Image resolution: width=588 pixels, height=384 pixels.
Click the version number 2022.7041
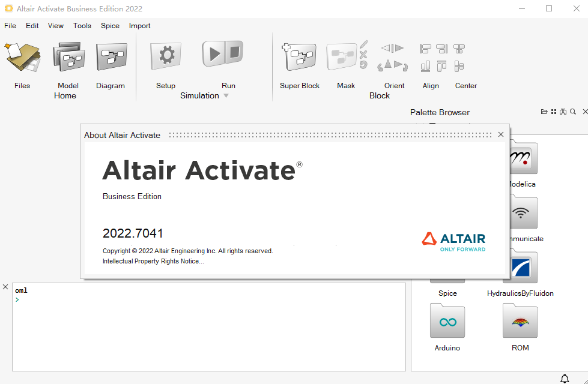[133, 233]
